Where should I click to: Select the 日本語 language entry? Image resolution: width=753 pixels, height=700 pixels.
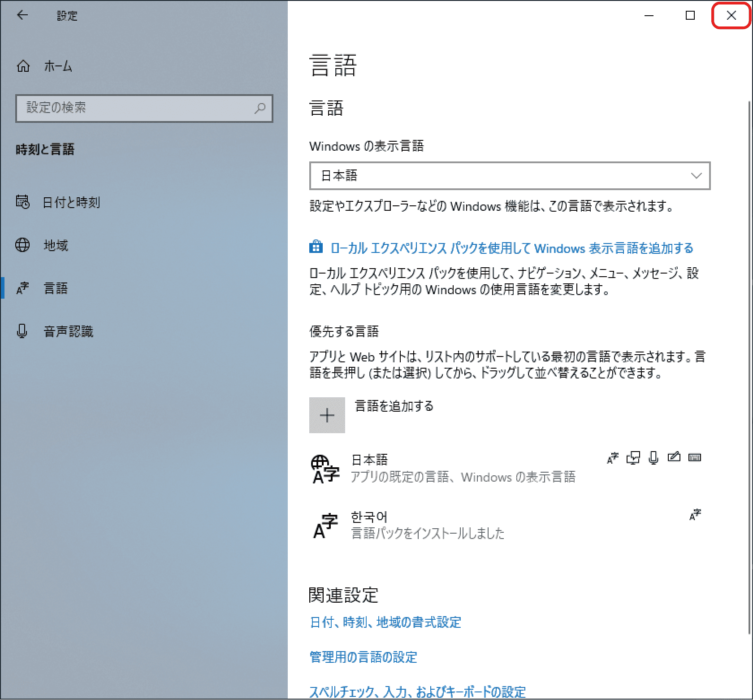(x=506, y=468)
